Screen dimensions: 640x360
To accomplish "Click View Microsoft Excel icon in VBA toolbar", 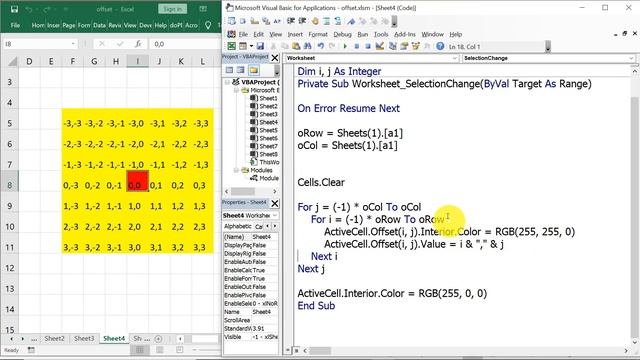I will click(231, 47).
